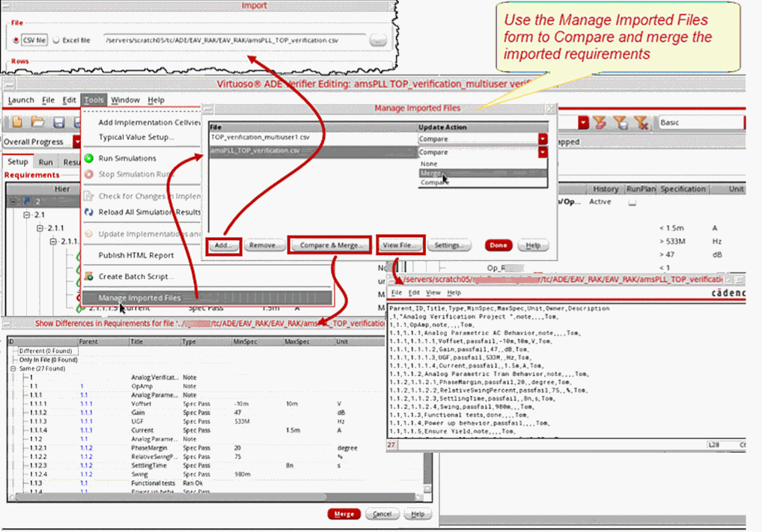Collapse tree node 2.1.1 in Requirements
The width and height of the screenshot is (762, 532).
tap(40, 228)
